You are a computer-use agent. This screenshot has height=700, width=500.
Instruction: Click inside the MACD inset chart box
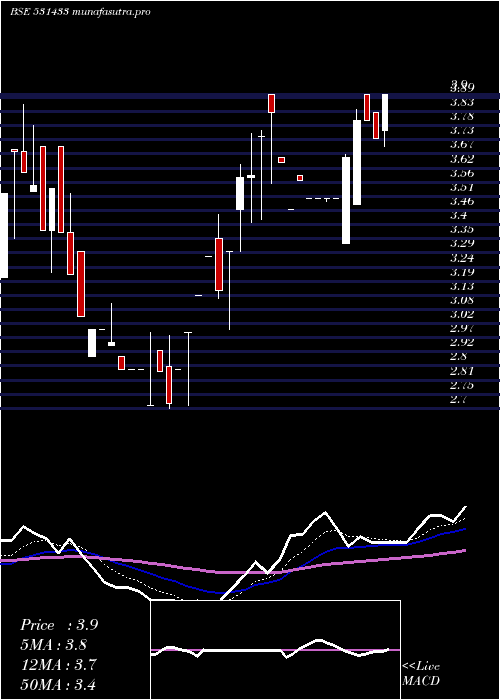[x=275, y=650]
